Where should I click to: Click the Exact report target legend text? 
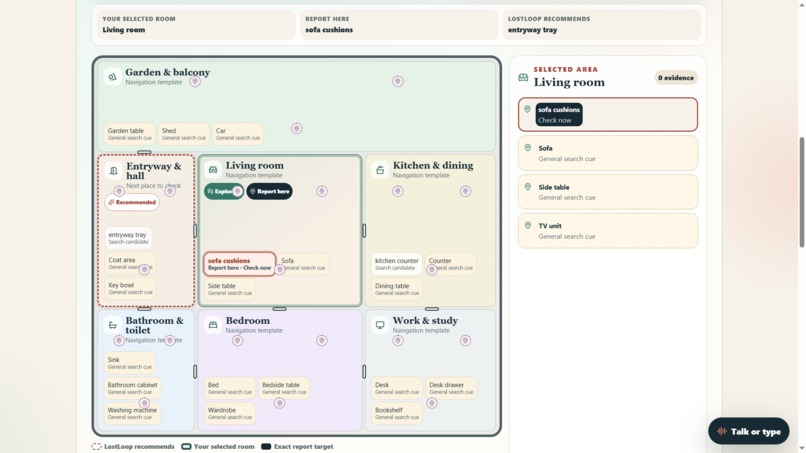click(303, 446)
